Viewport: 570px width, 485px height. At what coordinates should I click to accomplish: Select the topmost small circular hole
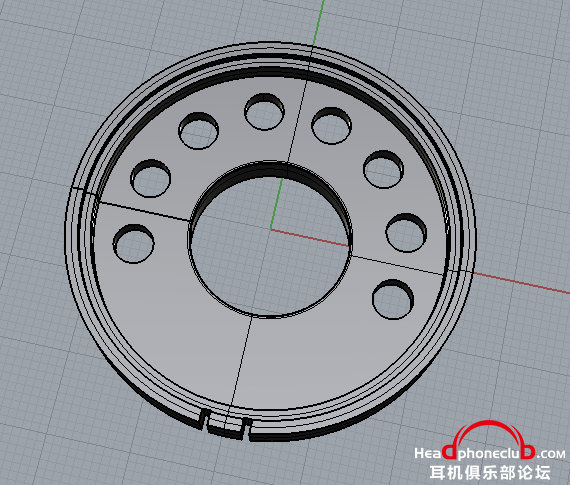264,112
